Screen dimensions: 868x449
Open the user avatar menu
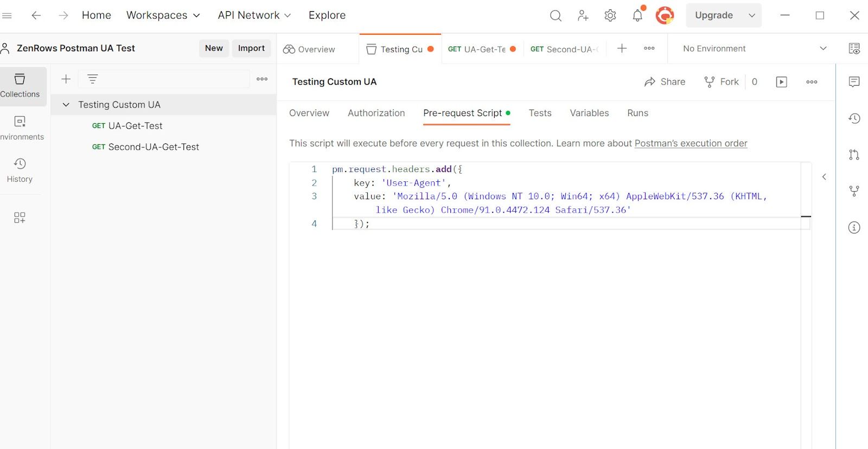(665, 15)
